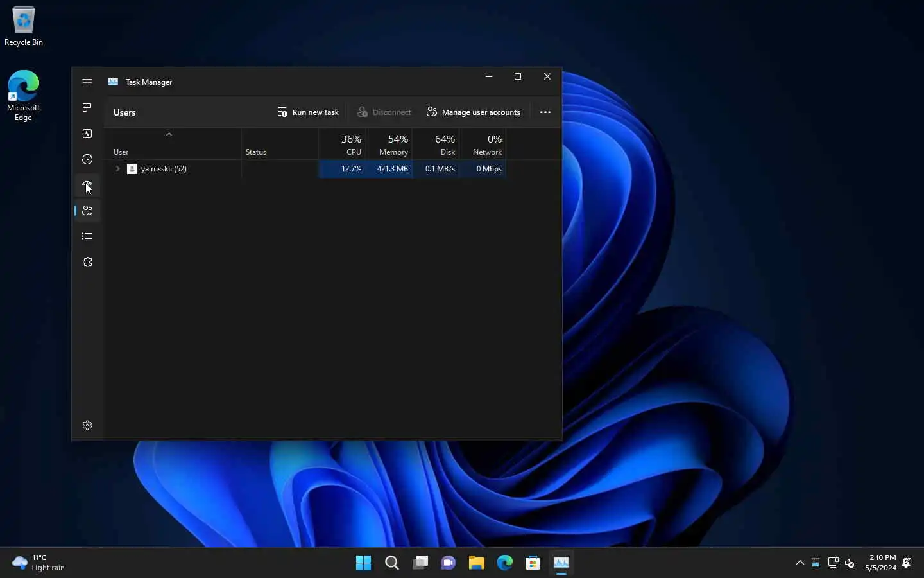Open Services page in sidebar
The image size is (924, 578).
point(87,262)
